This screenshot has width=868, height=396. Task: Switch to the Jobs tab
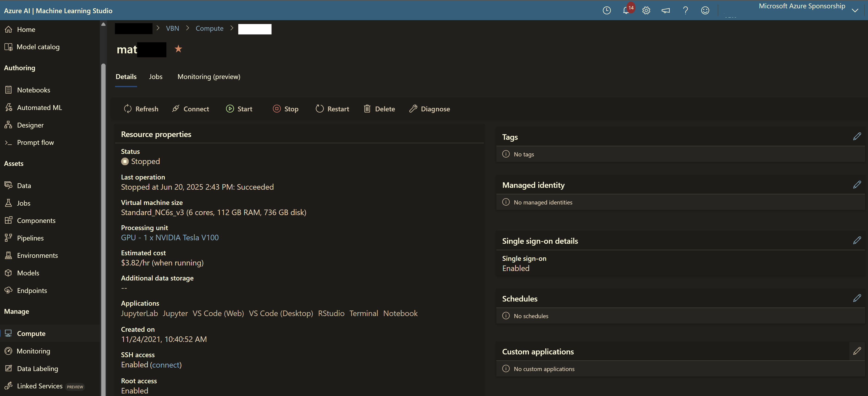click(156, 77)
